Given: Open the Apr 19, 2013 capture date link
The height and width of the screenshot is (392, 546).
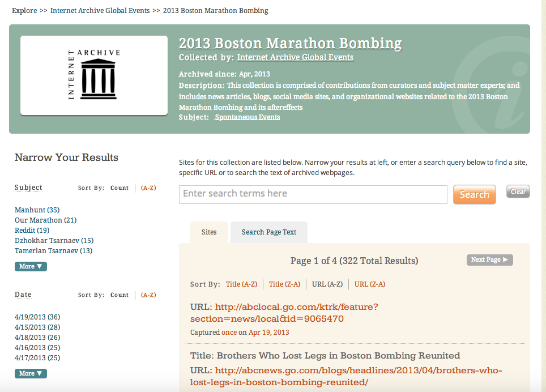Looking at the screenshot, I should (269, 333).
